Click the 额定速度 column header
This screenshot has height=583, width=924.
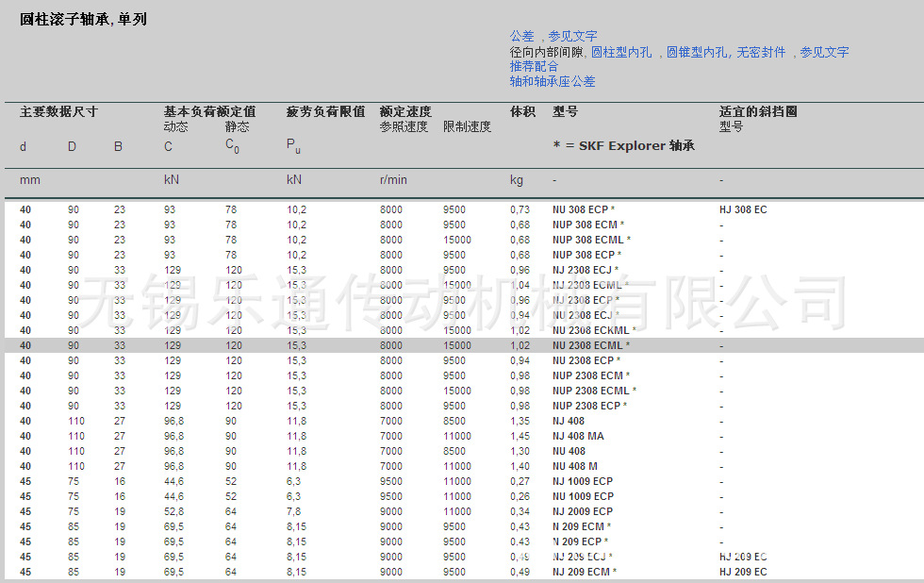tap(405, 111)
